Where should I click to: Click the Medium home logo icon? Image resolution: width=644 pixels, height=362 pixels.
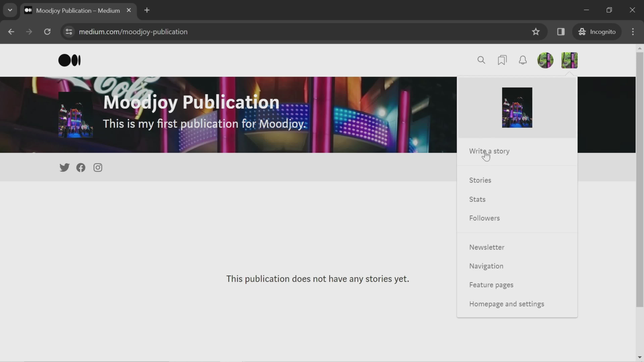pyautogui.click(x=69, y=60)
